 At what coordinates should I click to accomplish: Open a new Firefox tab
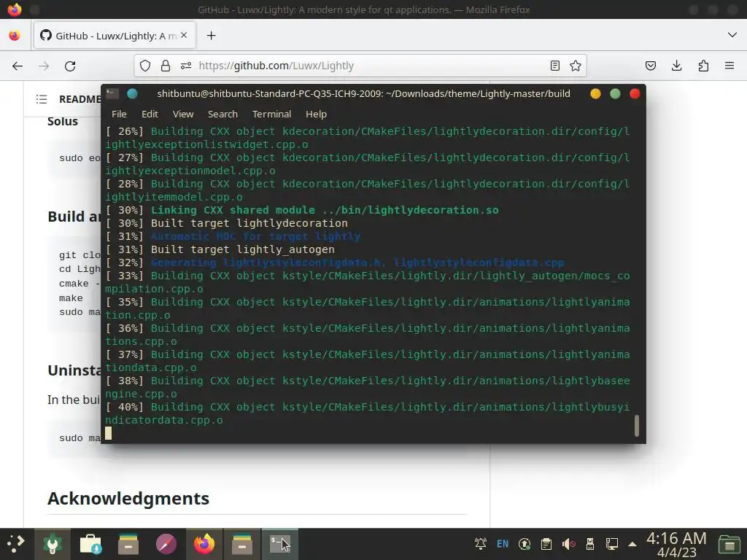pos(211,36)
